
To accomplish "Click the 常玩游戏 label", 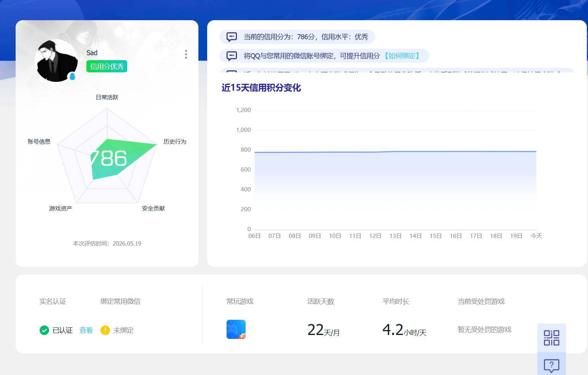I will click(240, 302).
